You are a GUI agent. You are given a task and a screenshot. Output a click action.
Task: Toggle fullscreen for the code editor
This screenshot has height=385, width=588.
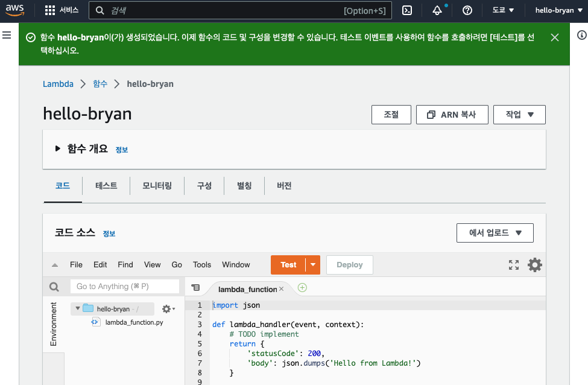coord(514,265)
